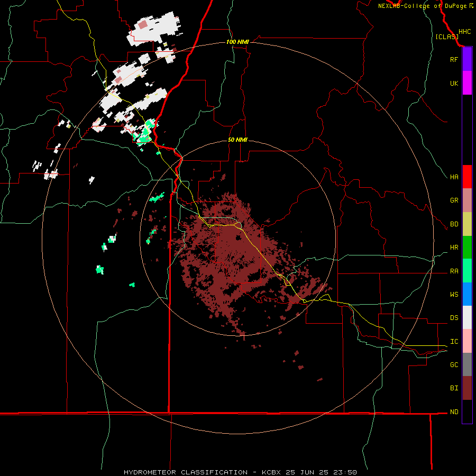The height and width of the screenshot is (476, 476).
Task: Click the GR legend label
Action: coord(454,200)
